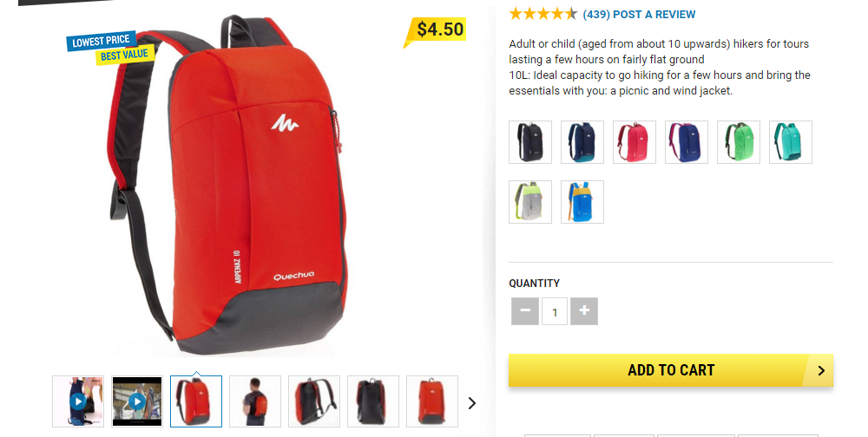Screen dimensions: 868x437
Task: Choose the purple-blue backpack color option
Action: click(687, 142)
